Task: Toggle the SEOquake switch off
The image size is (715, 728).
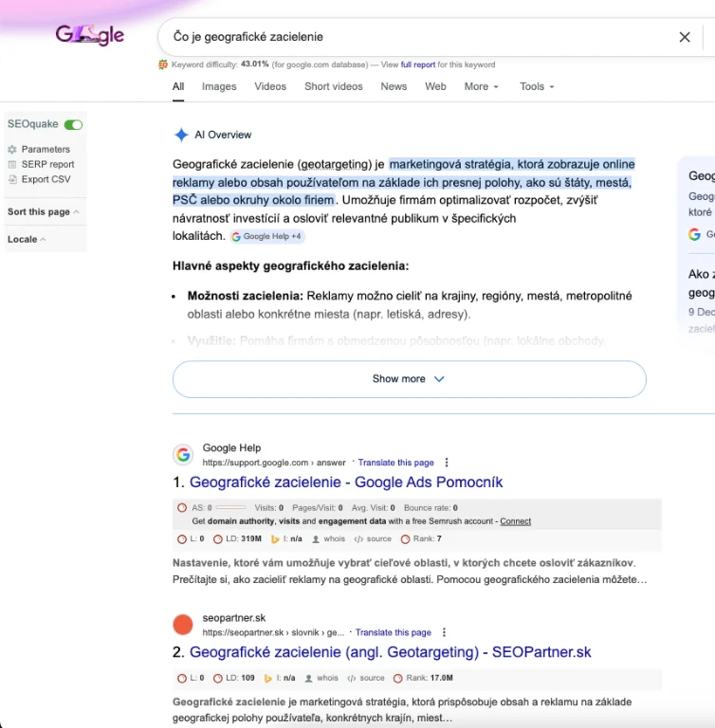Action: (73, 124)
